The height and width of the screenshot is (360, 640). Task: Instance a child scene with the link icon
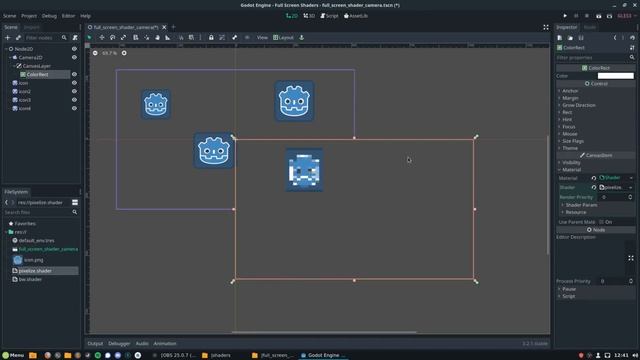(18, 38)
